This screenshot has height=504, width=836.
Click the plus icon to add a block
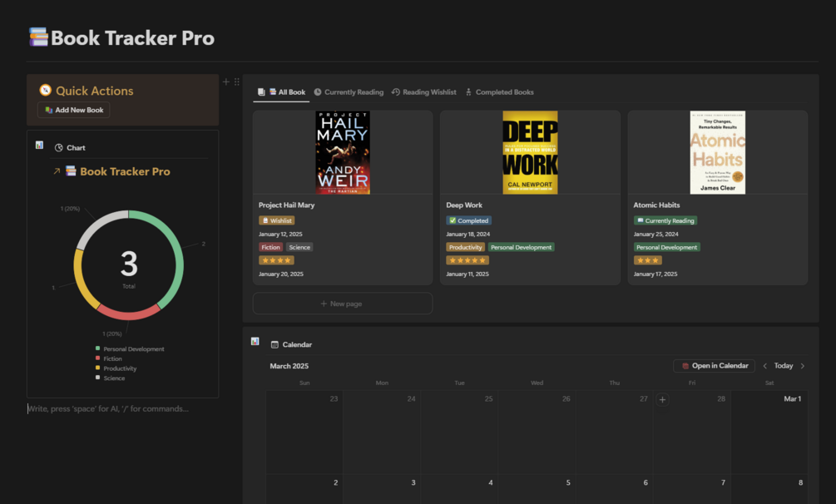click(226, 82)
